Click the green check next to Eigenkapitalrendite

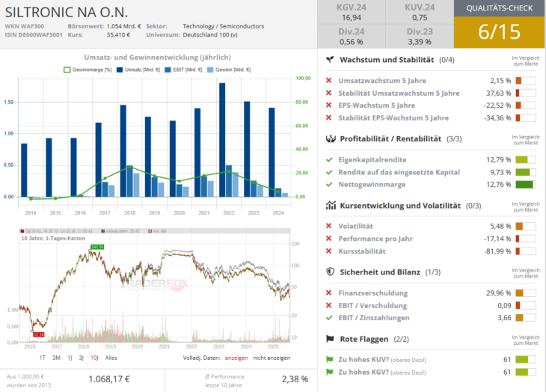pyautogui.click(x=329, y=160)
